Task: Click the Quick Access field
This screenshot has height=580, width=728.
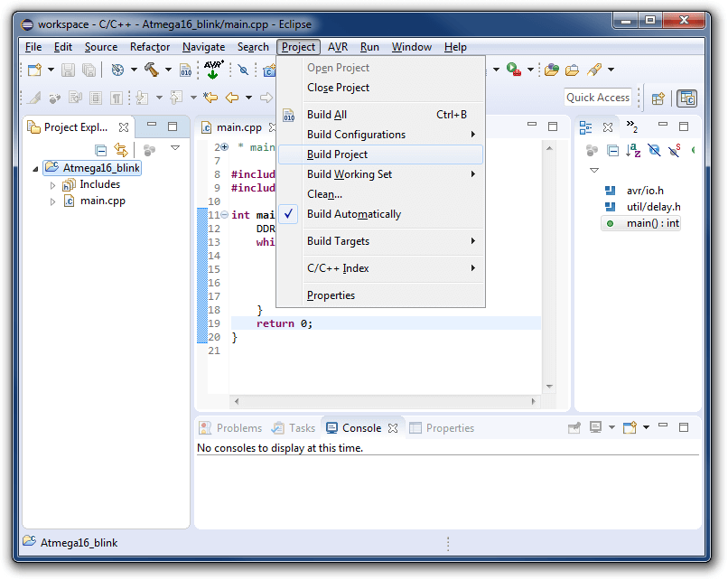Action: (x=598, y=98)
